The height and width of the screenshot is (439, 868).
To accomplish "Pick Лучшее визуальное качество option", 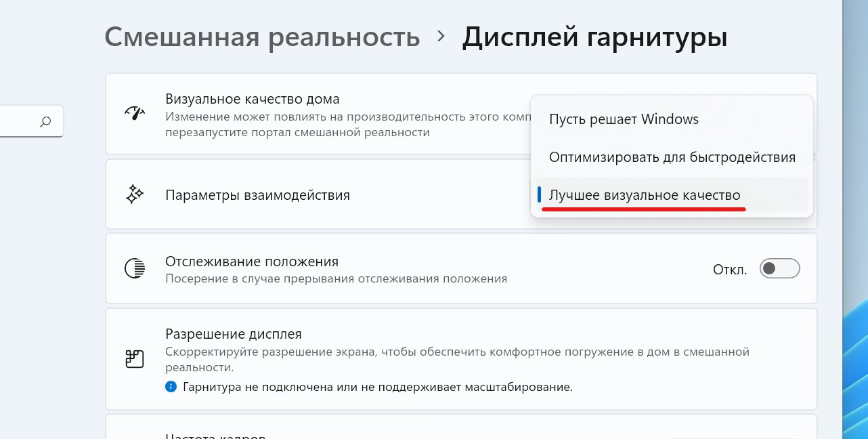I will [x=645, y=195].
